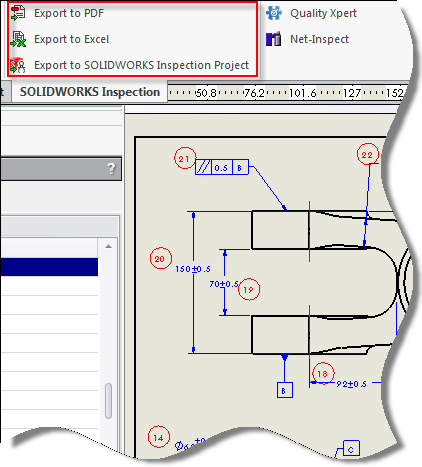Click the 150±0.5 dimension text
The image size is (422, 467).
(x=193, y=269)
